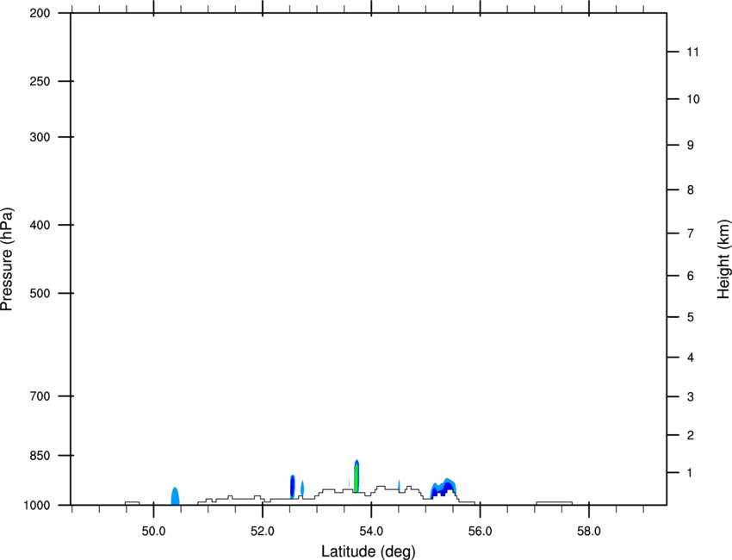This screenshot has height=560, width=732.
Task: Click the 400 pressure tick label
Action: pyautogui.click(x=40, y=225)
